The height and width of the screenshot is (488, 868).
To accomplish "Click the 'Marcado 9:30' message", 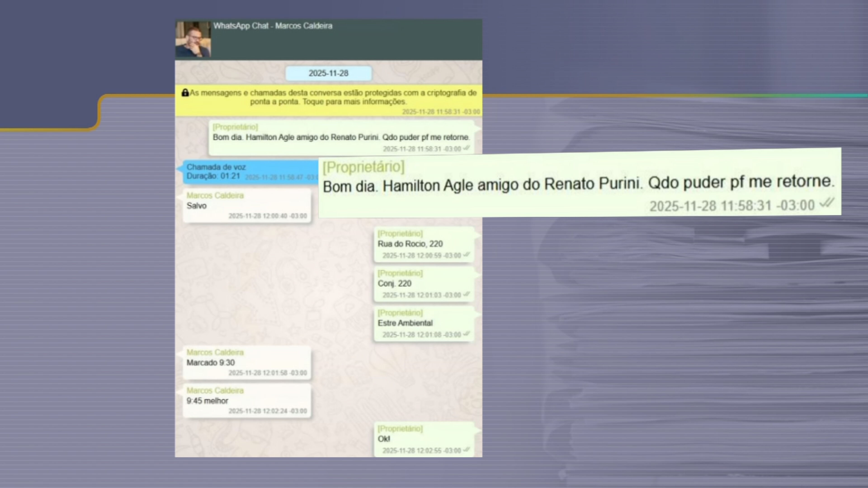I will (247, 363).
